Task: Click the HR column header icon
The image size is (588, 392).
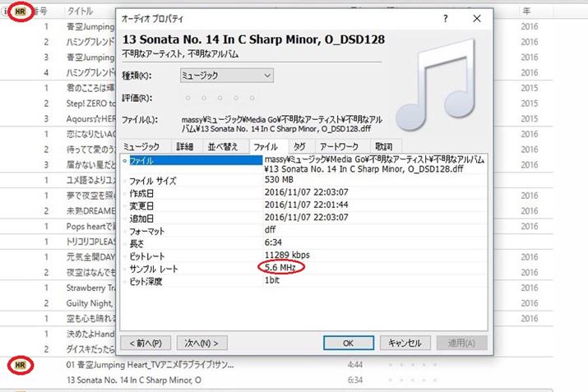Action: (x=21, y=12)
